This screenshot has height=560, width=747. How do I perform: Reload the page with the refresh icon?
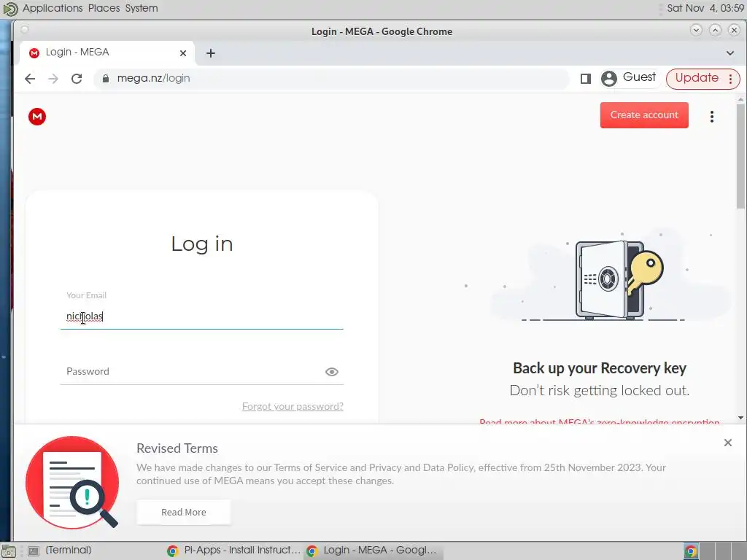[77, 79]
